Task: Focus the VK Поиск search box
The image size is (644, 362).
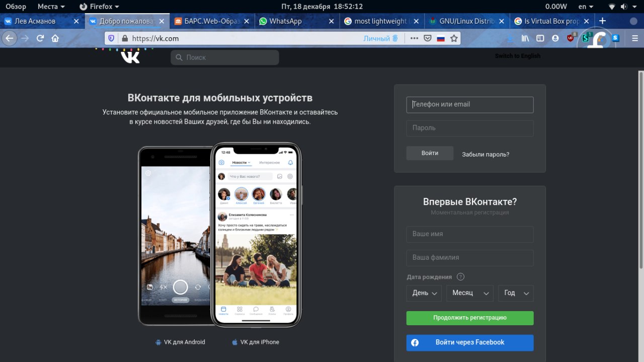Action: pos(224,57)
